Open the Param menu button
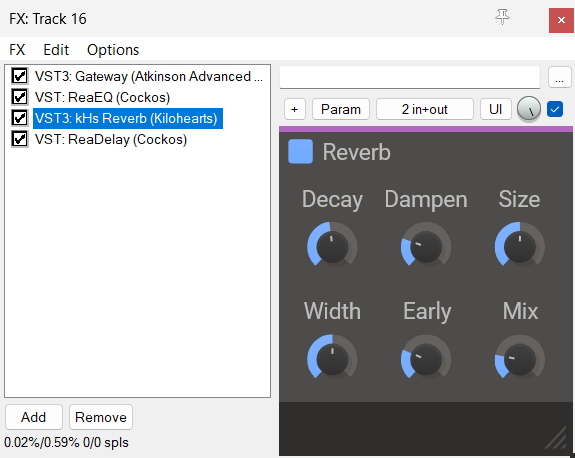Screen dimensions: 575x458 (x=341, y=109)
